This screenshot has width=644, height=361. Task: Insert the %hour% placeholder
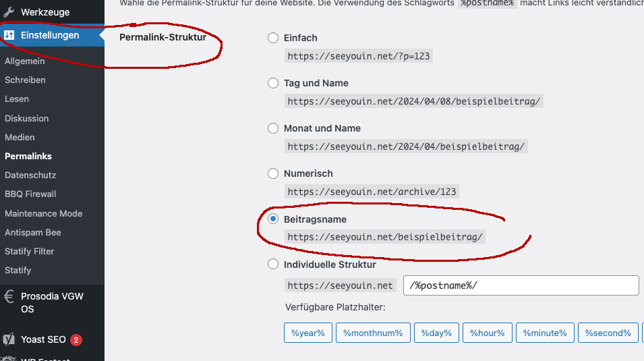[x=487, y=333]
